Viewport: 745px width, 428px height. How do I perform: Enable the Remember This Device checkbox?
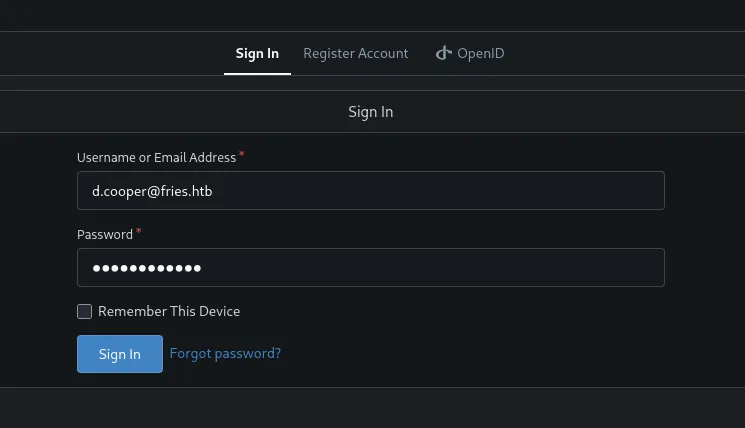[x=85, y=311]
